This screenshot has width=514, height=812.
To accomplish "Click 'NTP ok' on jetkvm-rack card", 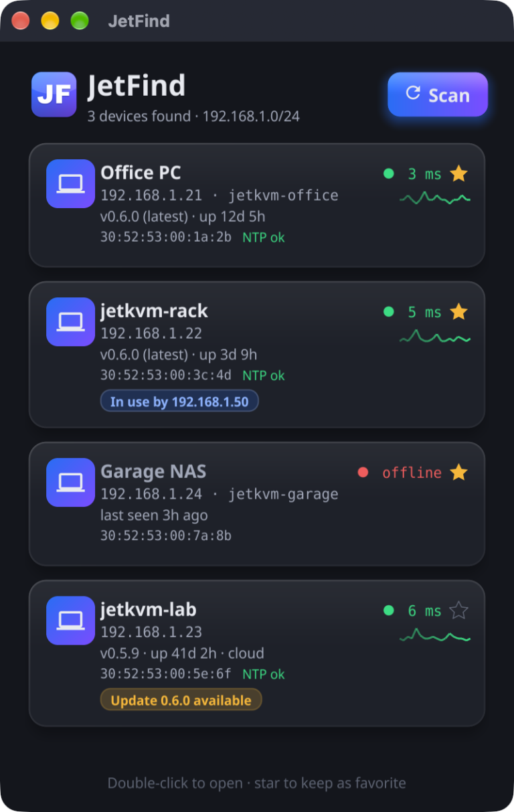I will coord(264,376).
